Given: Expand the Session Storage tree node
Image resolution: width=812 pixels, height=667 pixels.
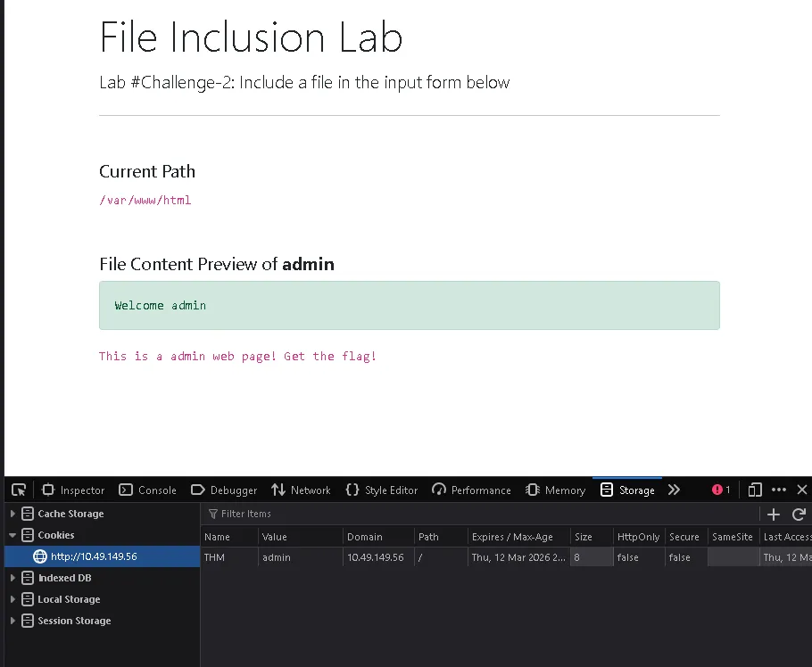Looking at the screenshot, I should [x=13, y=621].
